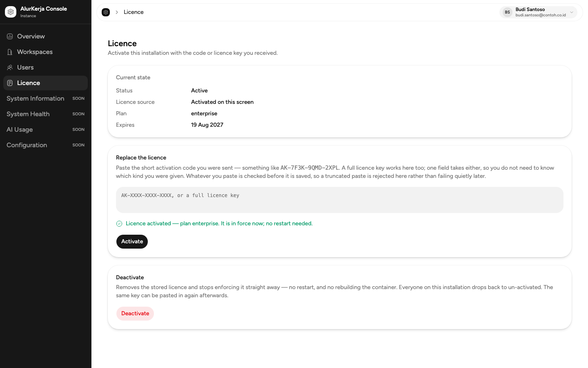Click the Licence document icon in sidebar
Viewport: 588px width, 368px height.
[10, 83]
